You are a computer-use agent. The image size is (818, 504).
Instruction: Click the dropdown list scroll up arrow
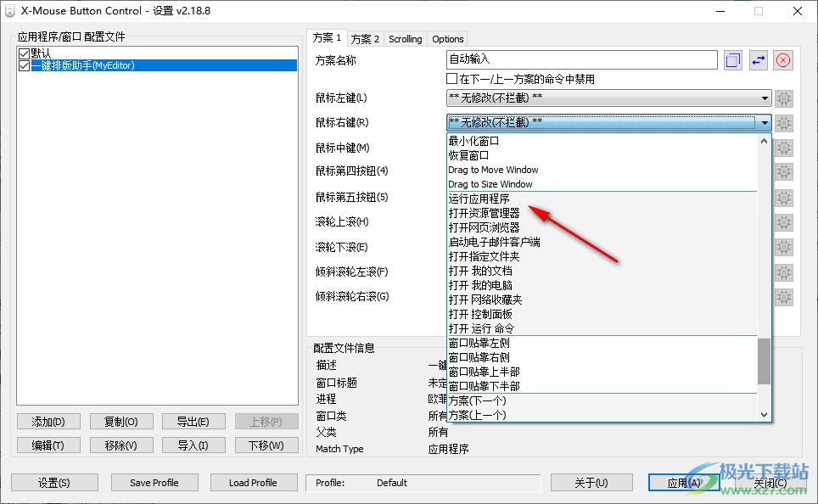(765, 141)
